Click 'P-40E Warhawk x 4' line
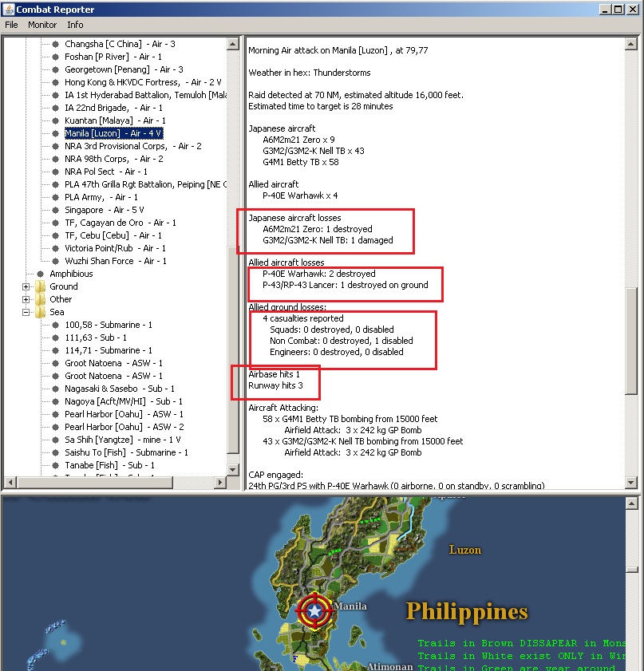Viewport: 644px width, 671px height. (300, 195)
